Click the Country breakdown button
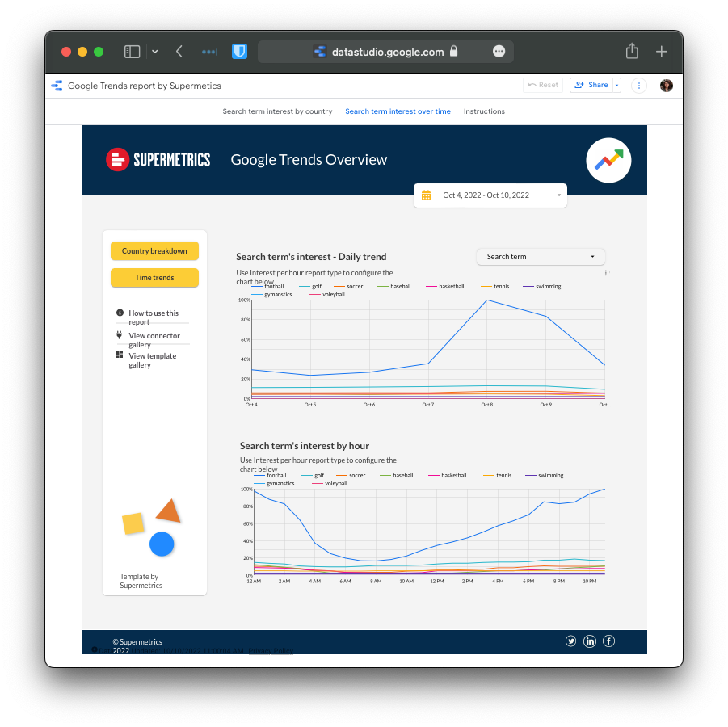 pyautogui.click(x=154, y=251)
